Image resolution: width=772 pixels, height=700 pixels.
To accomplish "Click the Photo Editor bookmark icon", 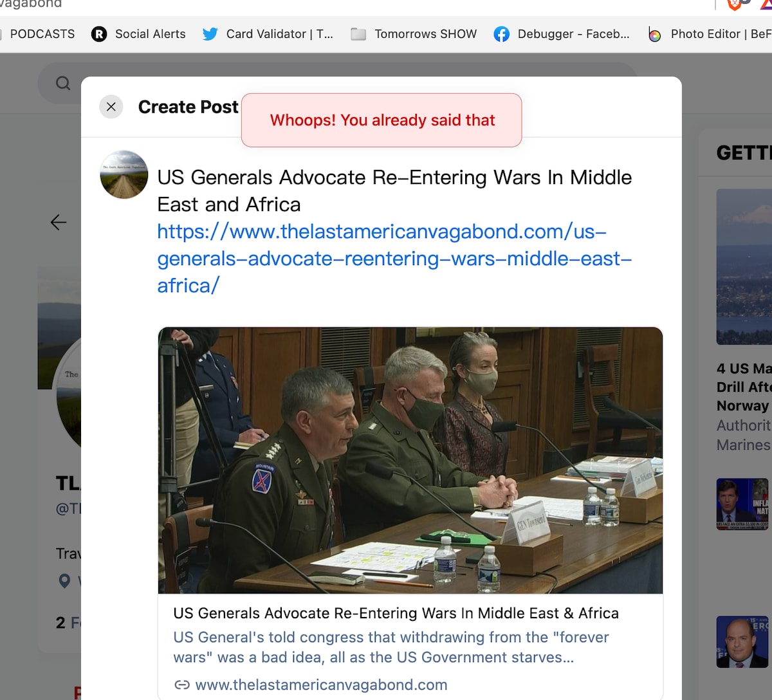I will 654,35.
